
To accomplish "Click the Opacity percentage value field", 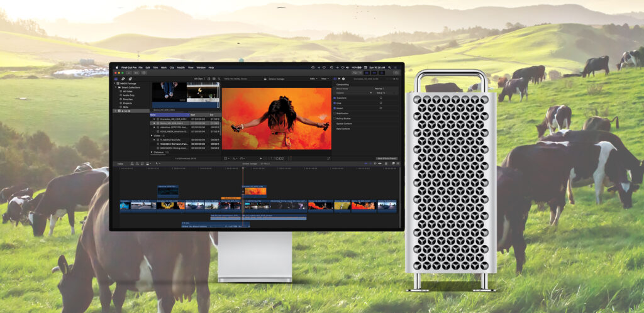I will coord(380,93).
